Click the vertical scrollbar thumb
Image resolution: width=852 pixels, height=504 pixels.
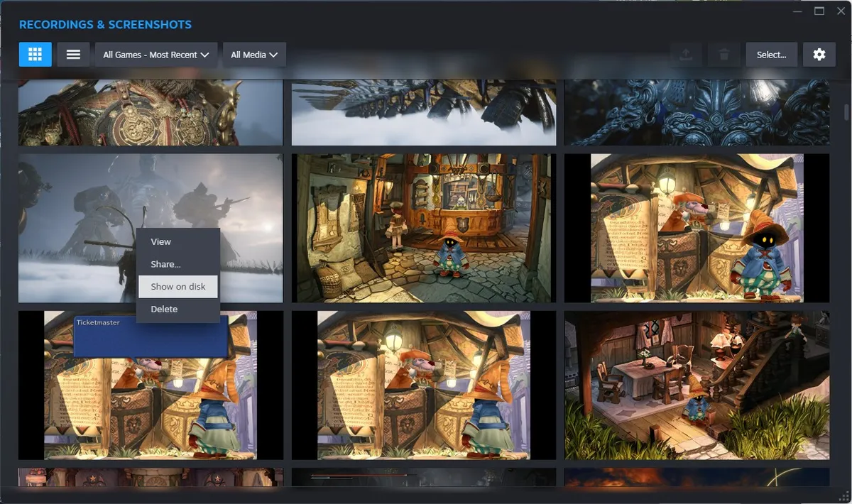pos(846,112)
